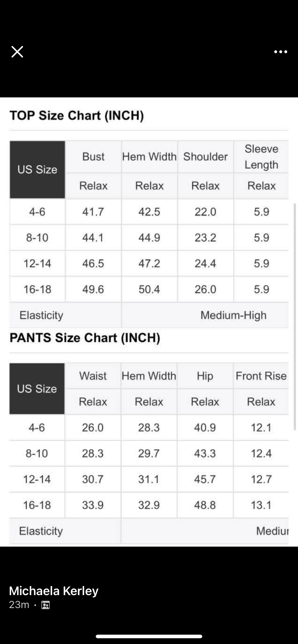Click the size chart's vertical scrollbar

295,316
